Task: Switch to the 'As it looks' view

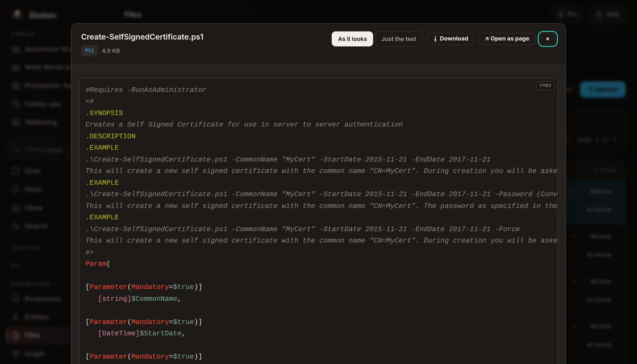Action: coord(352,39)
